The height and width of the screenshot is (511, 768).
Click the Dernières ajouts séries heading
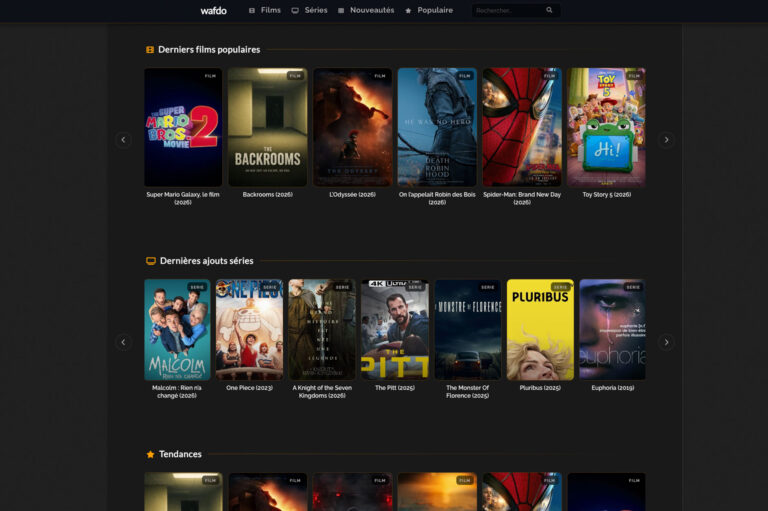(x=207, y=261)
